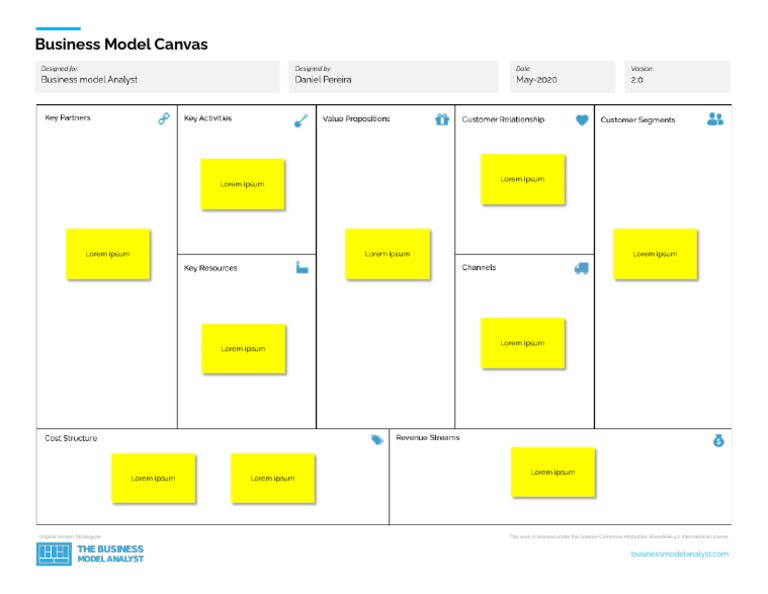Click the Customer Relationship heart icon
Image resolution: width=768 pixels, height=594 pixels.
coord(581,120)
